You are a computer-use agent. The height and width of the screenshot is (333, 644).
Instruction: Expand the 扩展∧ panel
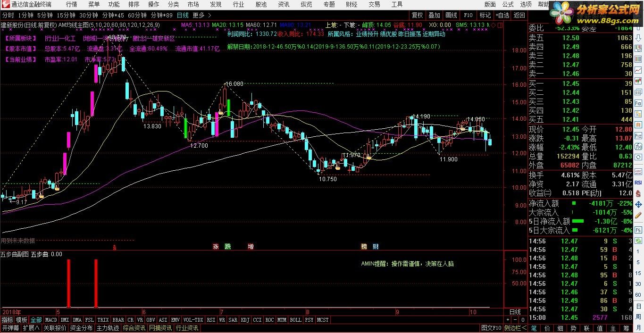click(31, 328)
